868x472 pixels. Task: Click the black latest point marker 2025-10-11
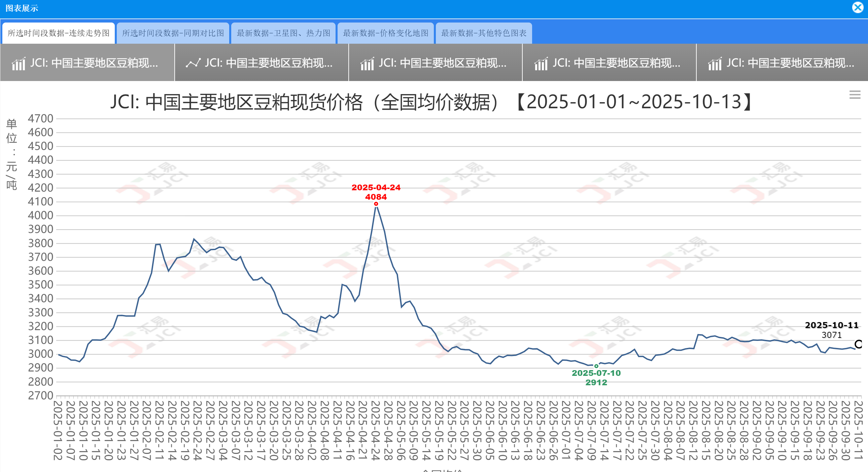click(x=858, y=344)
